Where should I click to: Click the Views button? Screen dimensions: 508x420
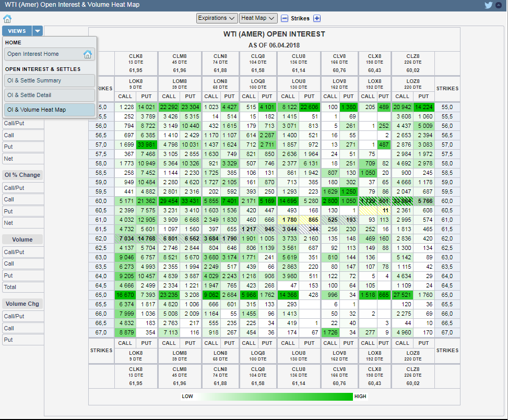coord(17,31)
